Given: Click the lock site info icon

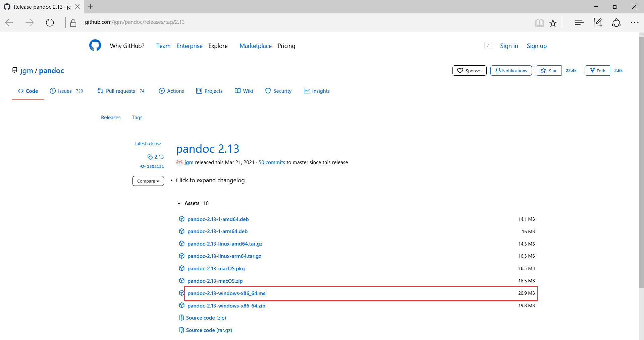Looking at the screenshot, I should tap(73, 23).
